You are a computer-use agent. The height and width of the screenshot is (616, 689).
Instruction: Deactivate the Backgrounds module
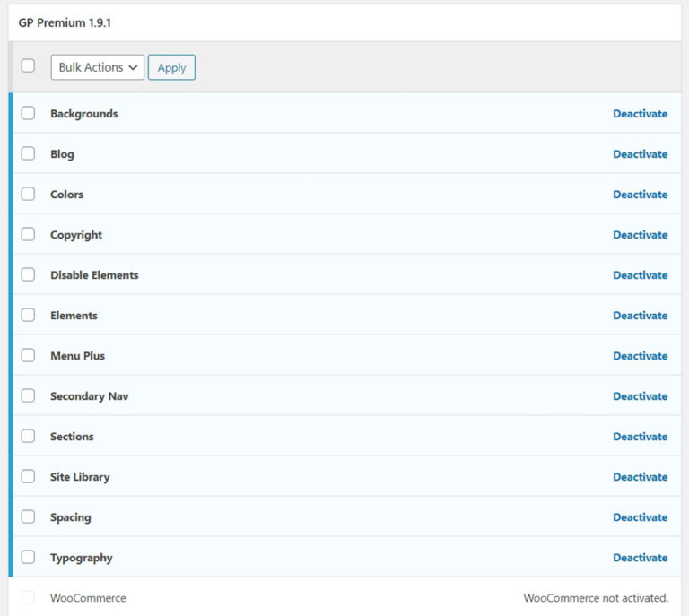(x=640, y=114)
